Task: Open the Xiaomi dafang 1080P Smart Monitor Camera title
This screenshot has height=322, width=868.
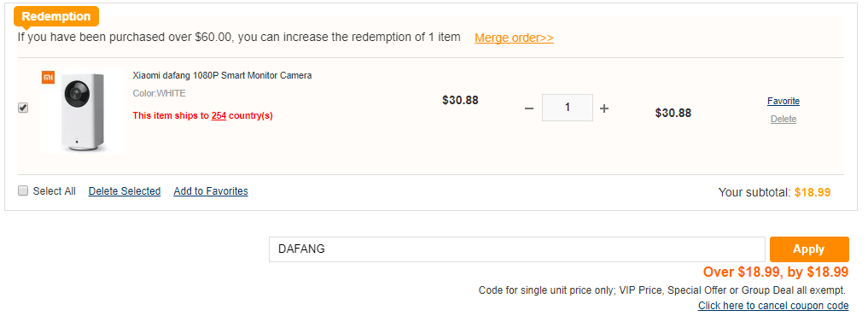Action: point(222,75)
